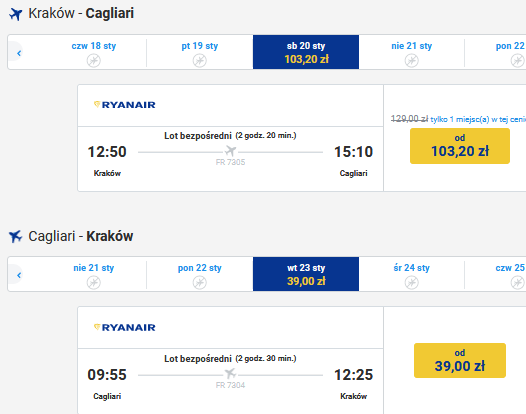Select sb 20 sty outbound date tab
The width and height of the screenshot is (526, 414).
(306, 52)
